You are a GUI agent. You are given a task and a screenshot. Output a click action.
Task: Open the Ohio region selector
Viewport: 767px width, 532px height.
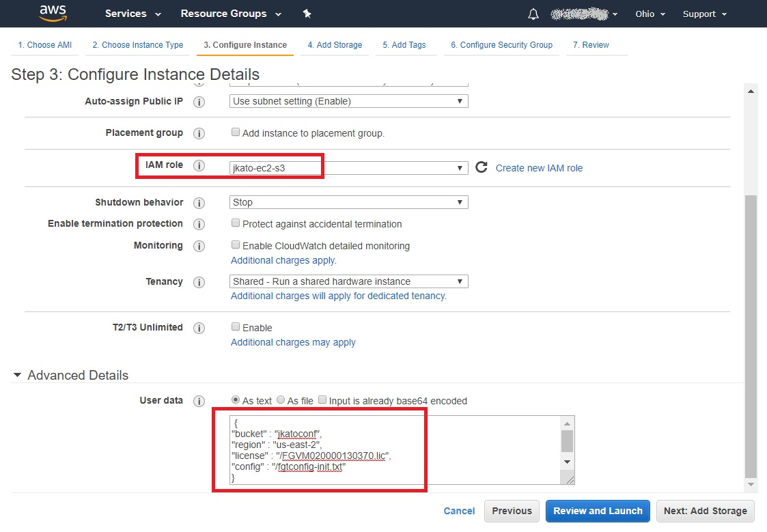pyautogui.click(x=650, y=14)
